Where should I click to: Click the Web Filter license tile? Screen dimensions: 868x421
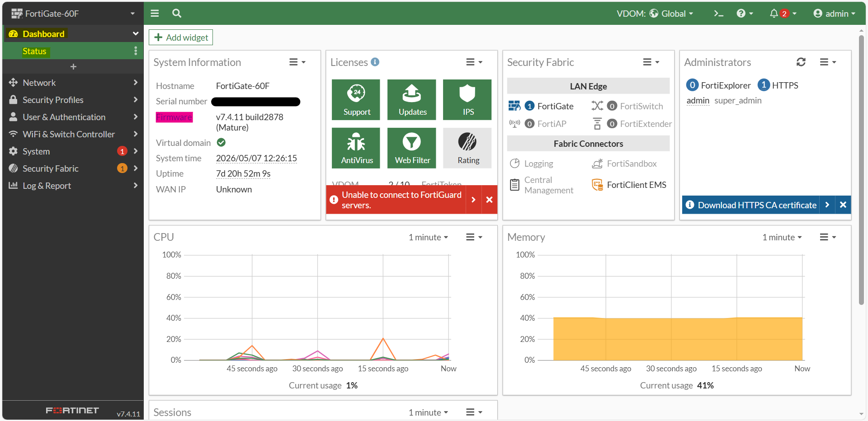(x=412, y=148)
